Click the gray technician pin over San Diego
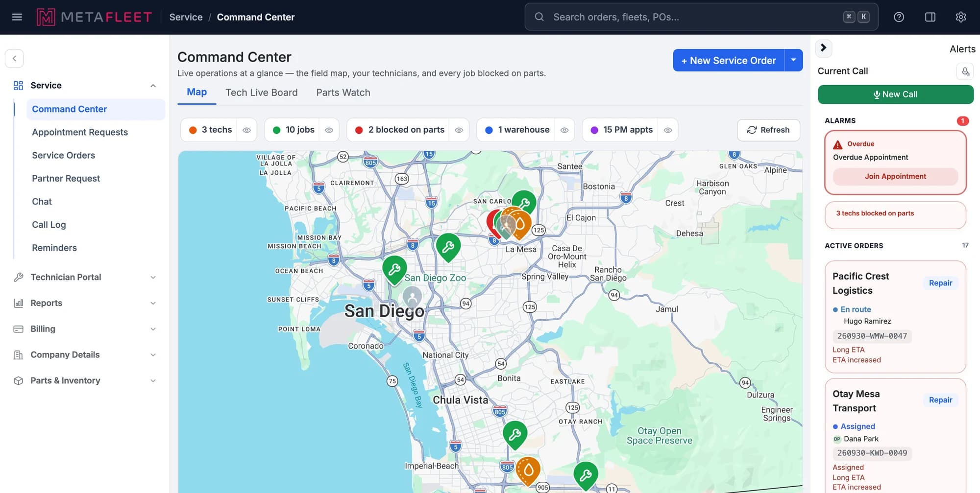980x493 pixels. coord(412,297)
